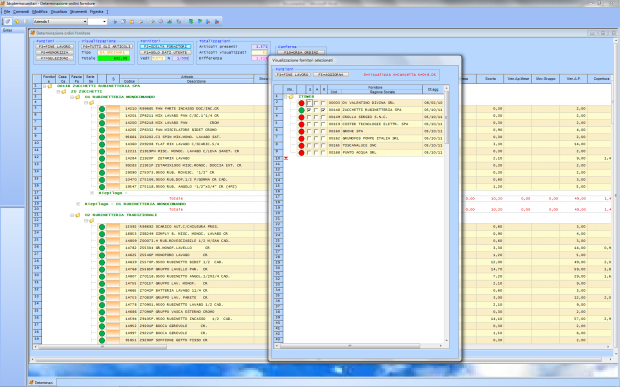Click the F10=Crea Ordini button

tap(301, 53)
